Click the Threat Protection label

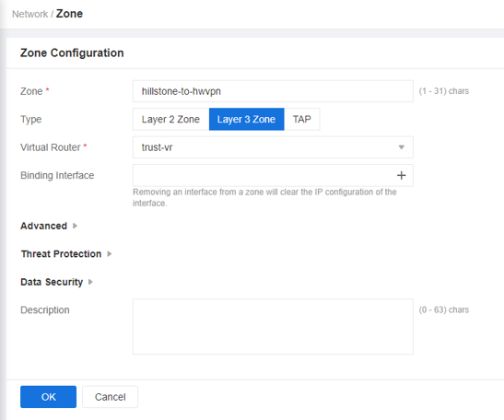click(x=61, y=254)
